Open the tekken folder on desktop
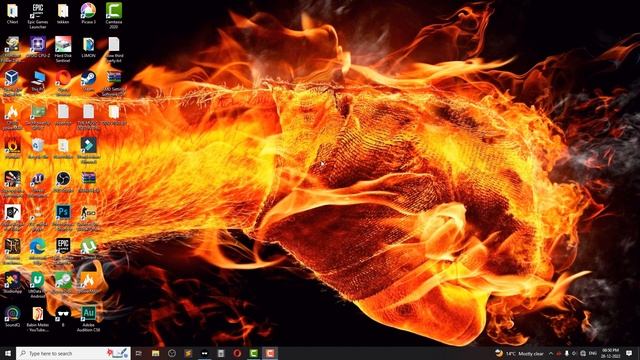 coord(63,13)
